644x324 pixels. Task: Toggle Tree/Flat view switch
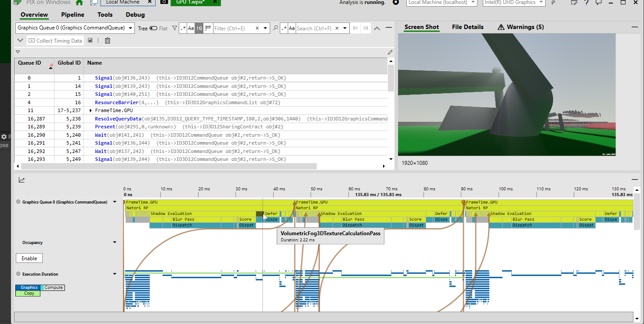pyautogui.click(x=153, y=28)
